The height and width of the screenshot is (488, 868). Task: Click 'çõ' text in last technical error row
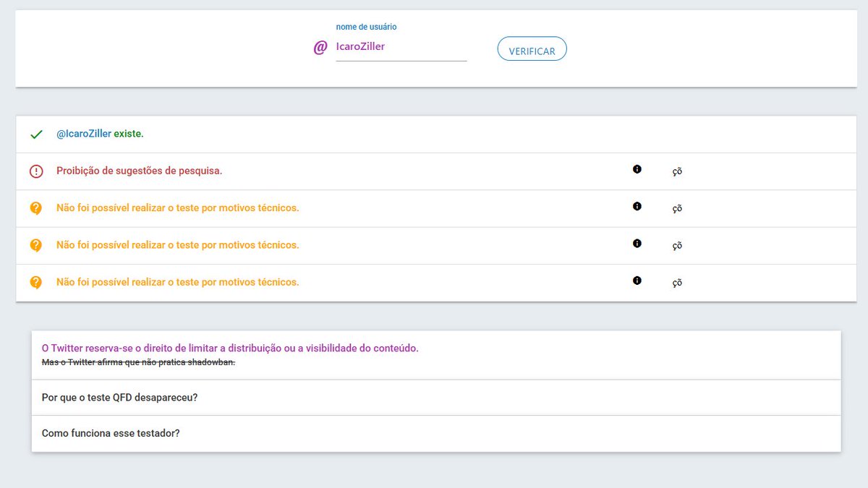[x=677, y=283]
